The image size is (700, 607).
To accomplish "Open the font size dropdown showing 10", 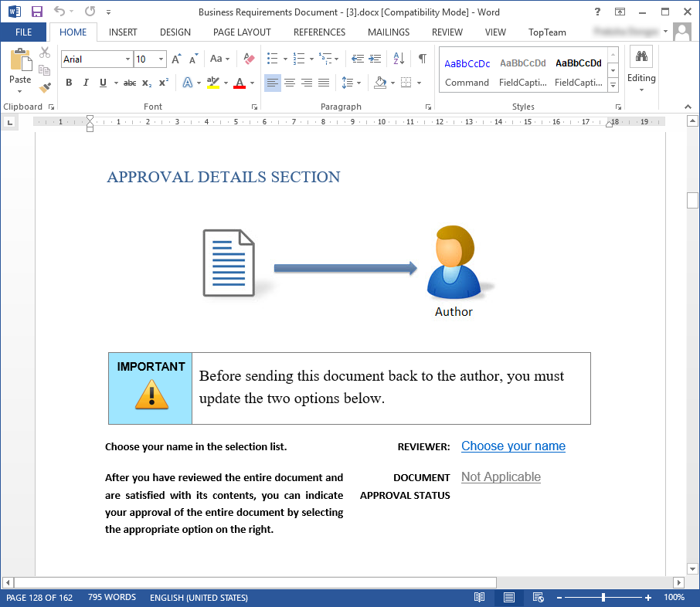I will click(x=161, y=59).
